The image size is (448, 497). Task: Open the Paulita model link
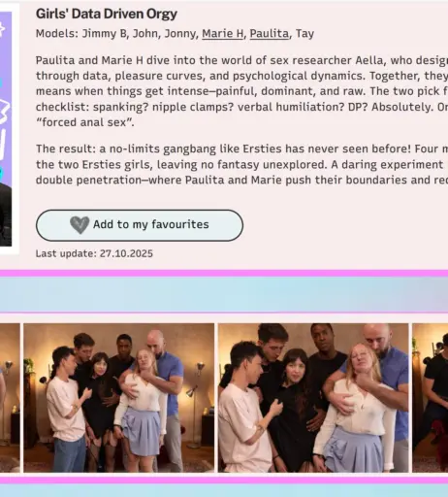pyautogui.click(x=270, y=34)
